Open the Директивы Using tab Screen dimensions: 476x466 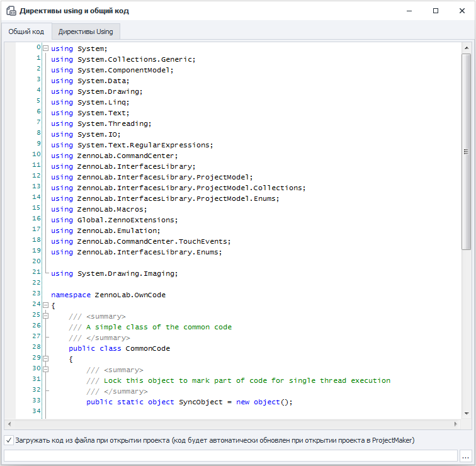[x=86, y=31]
